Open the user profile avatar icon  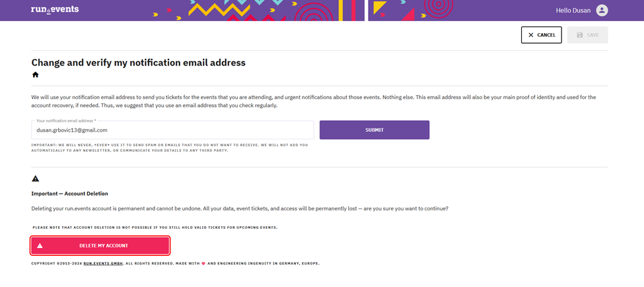click(x=602, y=10)
